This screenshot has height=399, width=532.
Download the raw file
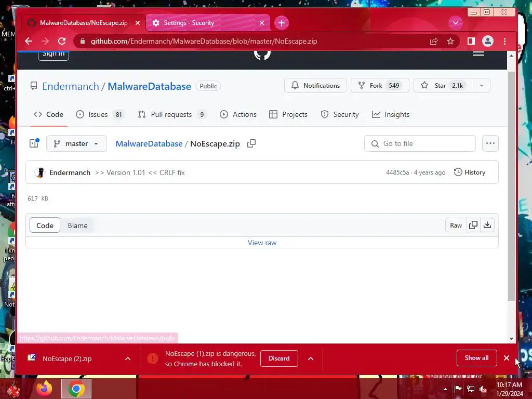click(x=487, y=225)
